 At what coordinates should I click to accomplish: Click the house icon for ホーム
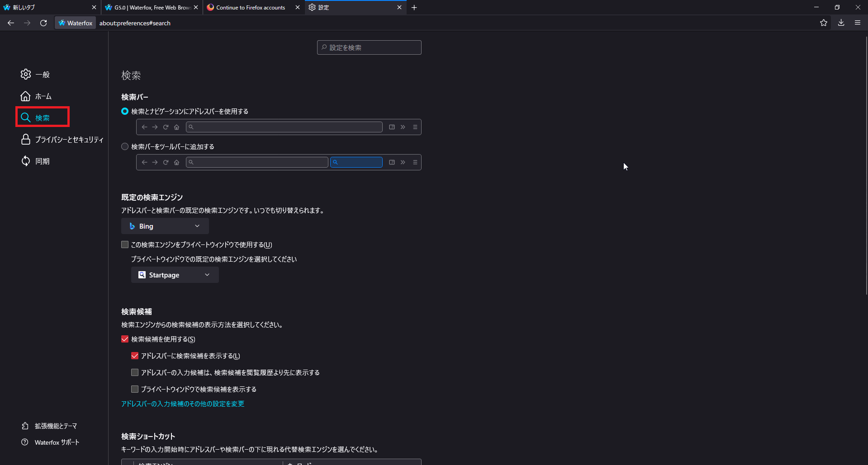26,96
